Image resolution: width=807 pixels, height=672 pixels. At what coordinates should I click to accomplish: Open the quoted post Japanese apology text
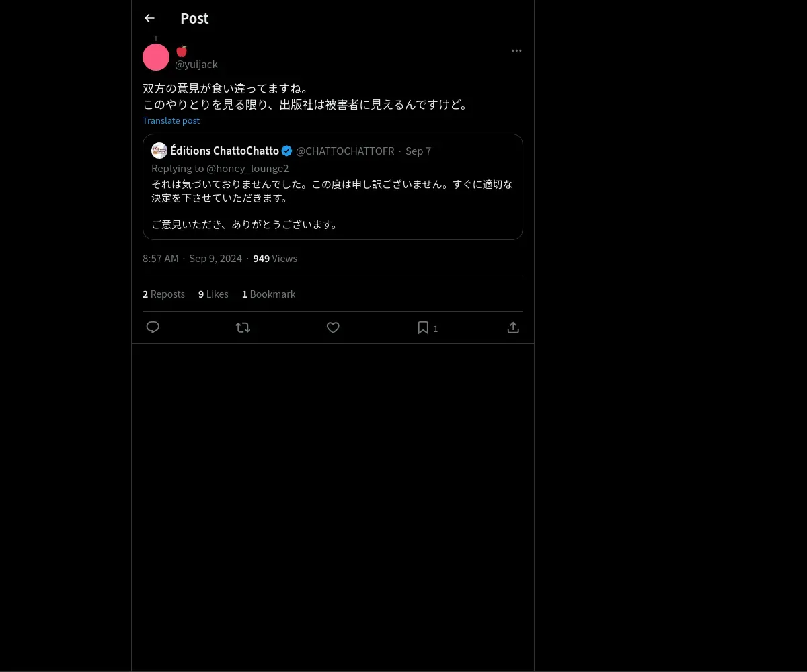point(332,204)
